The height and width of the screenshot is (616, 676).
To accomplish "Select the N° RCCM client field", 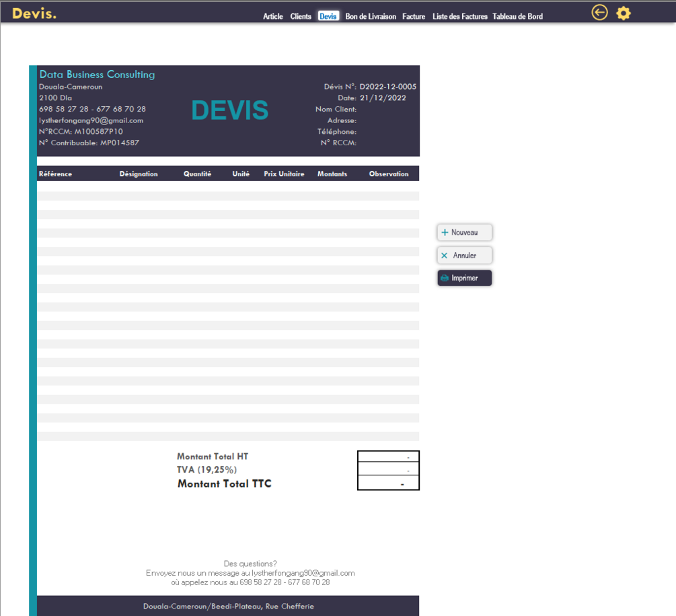I will pyautogui.click(x=388, y=143).
